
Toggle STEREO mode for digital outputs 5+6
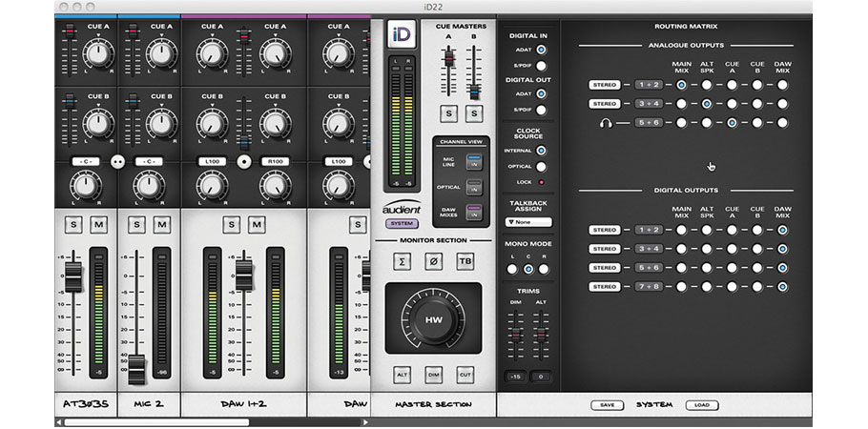point(605,267)
